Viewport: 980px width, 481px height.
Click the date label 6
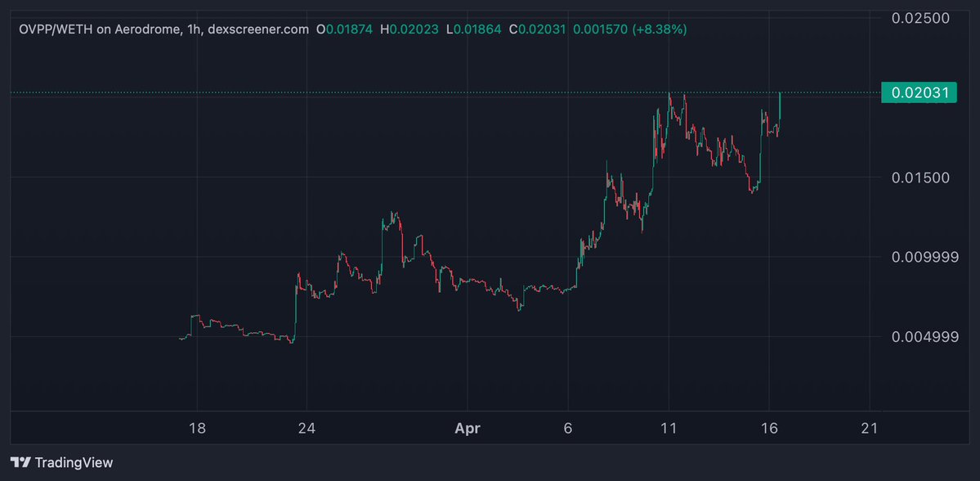(x=567, y=429)
